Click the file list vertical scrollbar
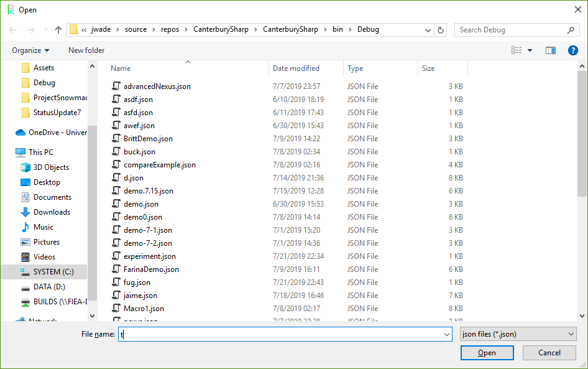Viewport: 588px width, 369px height. [x=582, y=156]
